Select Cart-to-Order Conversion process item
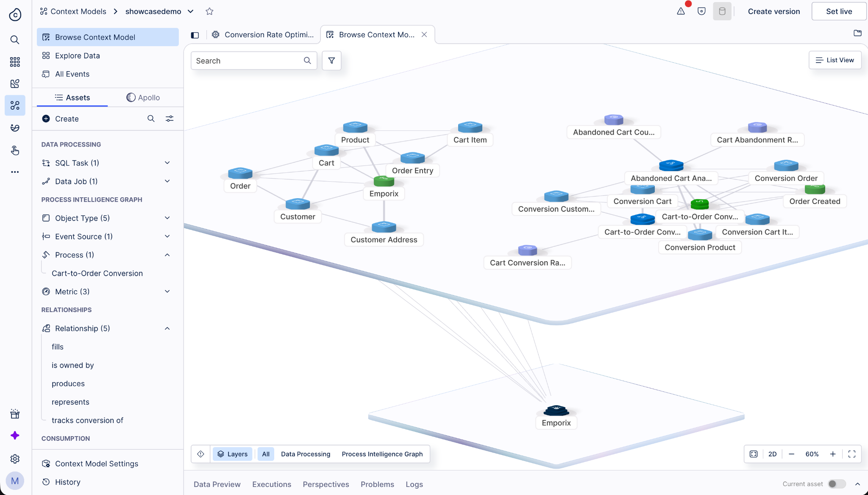 pyautogui.click(x=97, y=273)
